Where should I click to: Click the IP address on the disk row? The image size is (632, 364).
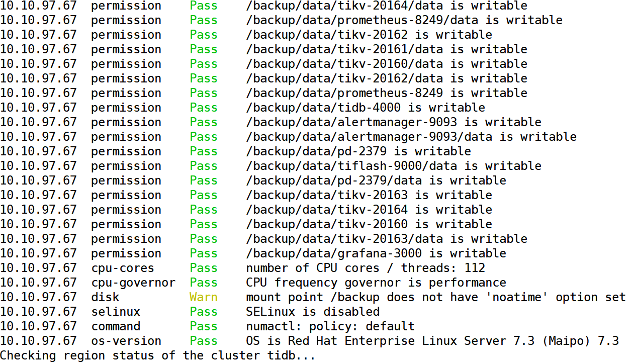pos(39,297)
